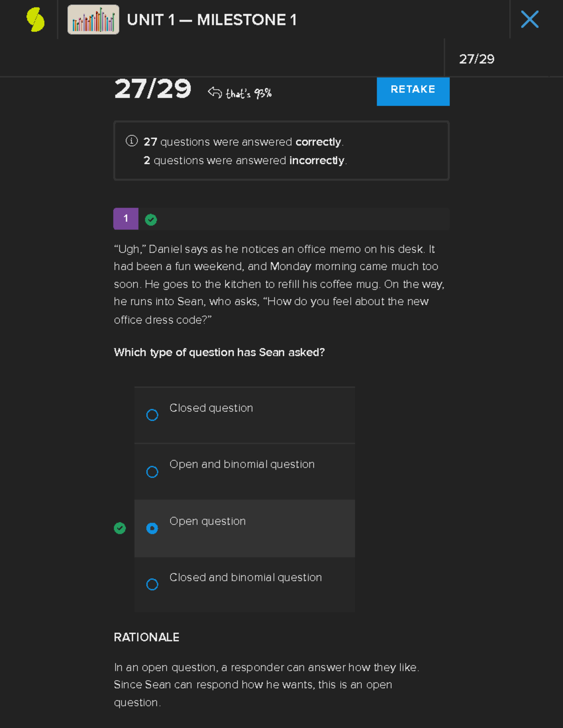The height and width of the screenshot is (728, 563).
Task: Click the reply arrow icon beside 'that's 93%'
Action: tap(215, 92)
